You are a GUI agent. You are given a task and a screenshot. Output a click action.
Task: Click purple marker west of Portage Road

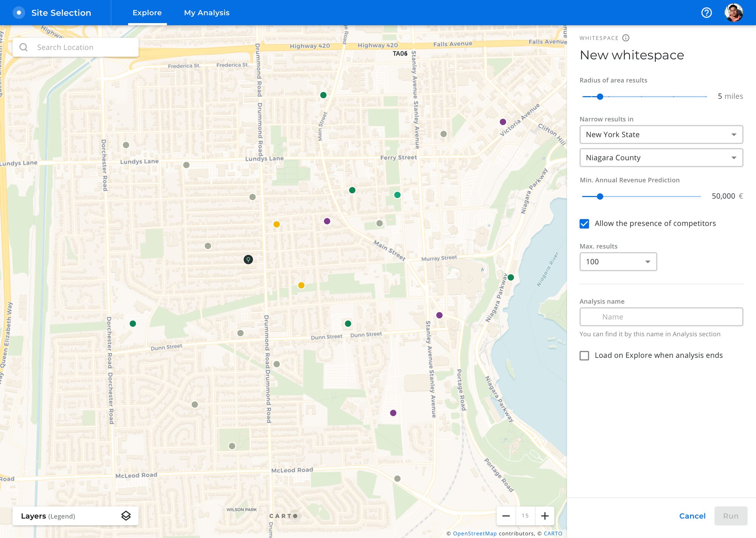coord(393,413)
